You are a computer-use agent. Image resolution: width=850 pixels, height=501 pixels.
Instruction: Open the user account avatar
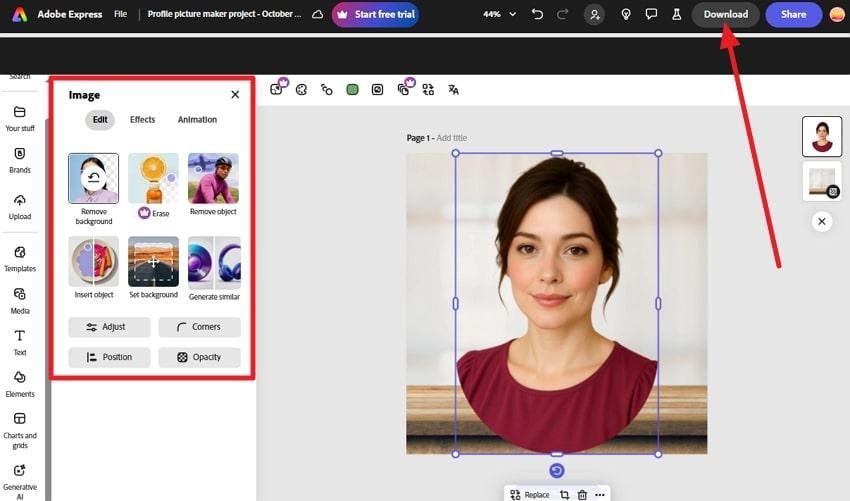[x=838, y=15]
